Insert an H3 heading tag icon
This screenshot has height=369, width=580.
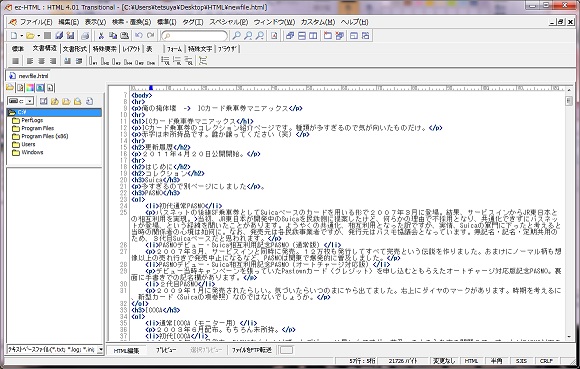(116, 61)
